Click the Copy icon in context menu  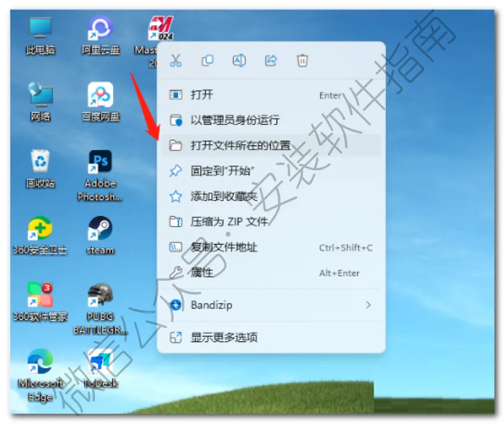[x=208, y=60]
